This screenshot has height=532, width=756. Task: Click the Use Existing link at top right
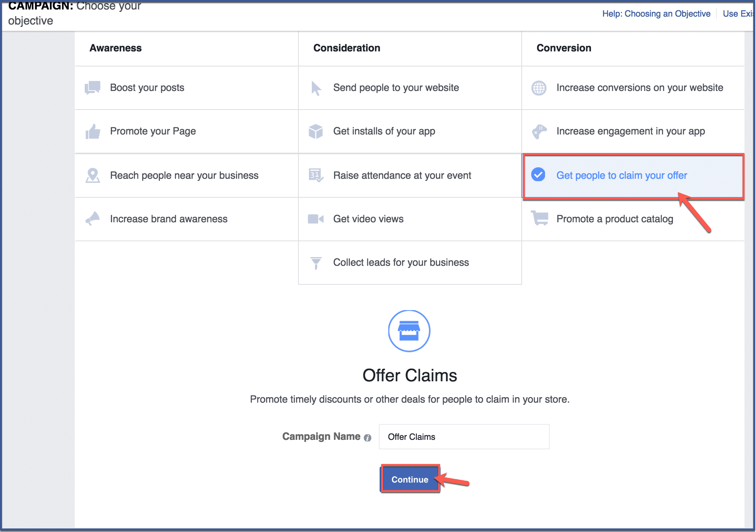[738, 14]
